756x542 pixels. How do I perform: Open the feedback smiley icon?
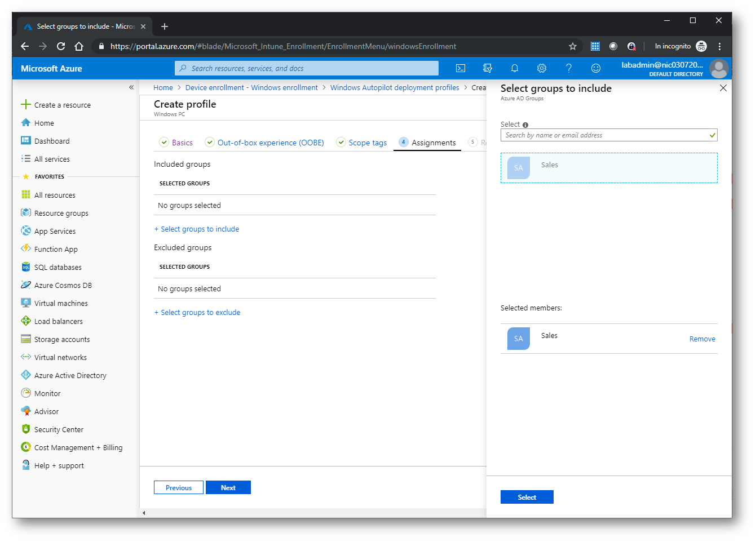(x=596, y=68)
